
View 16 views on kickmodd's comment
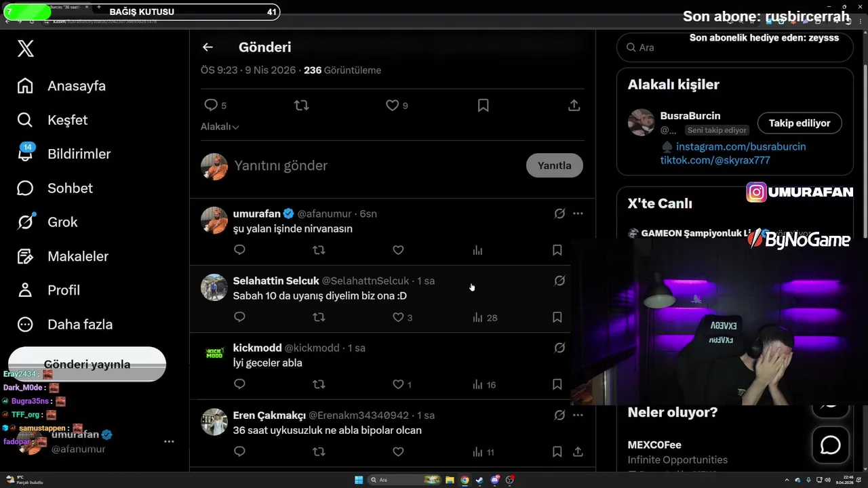[484, 384]
